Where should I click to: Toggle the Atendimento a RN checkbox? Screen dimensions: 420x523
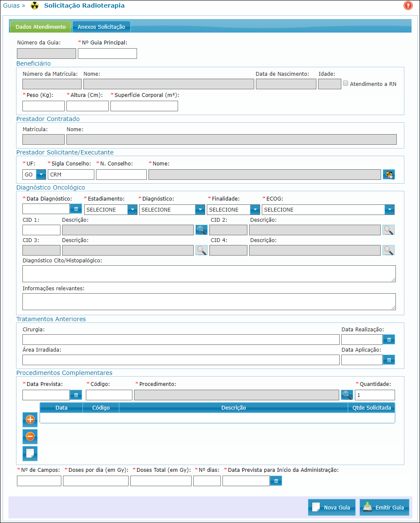[346, 83]
